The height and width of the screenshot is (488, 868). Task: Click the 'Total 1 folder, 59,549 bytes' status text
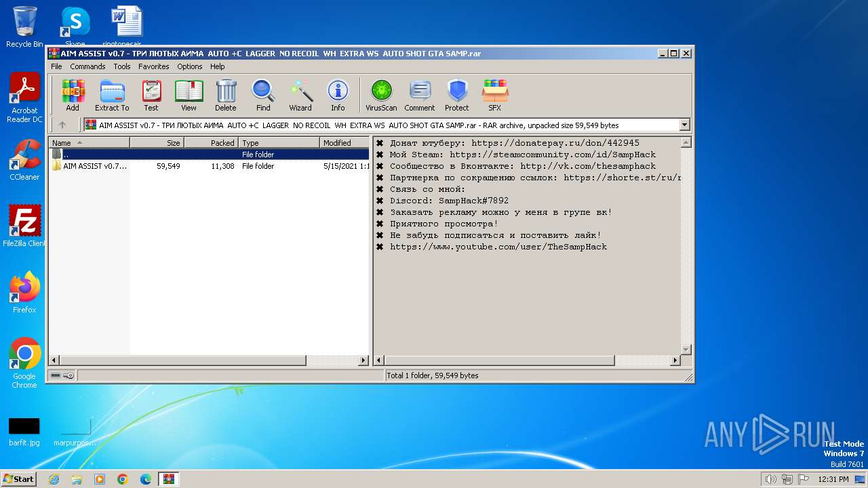433,375
